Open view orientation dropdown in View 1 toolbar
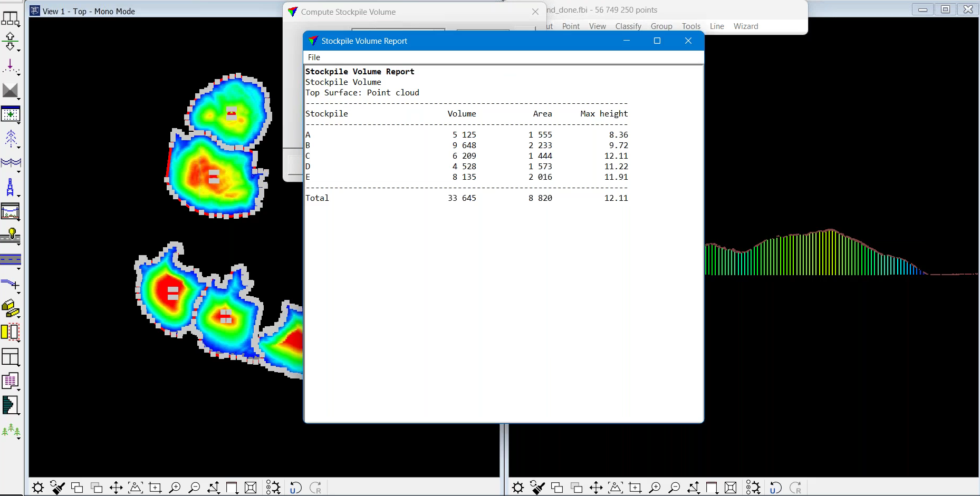980x496 pixels. tap(233, 488)
